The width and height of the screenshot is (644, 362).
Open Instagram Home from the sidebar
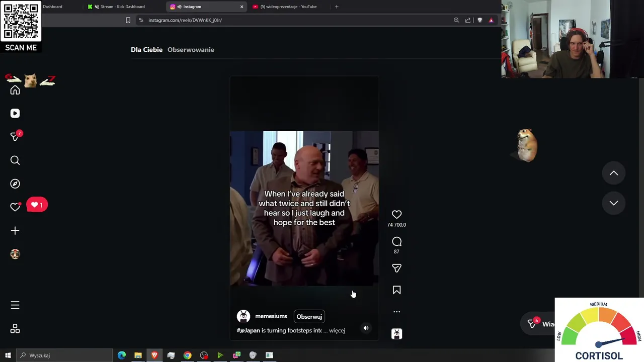pos(15,90)
